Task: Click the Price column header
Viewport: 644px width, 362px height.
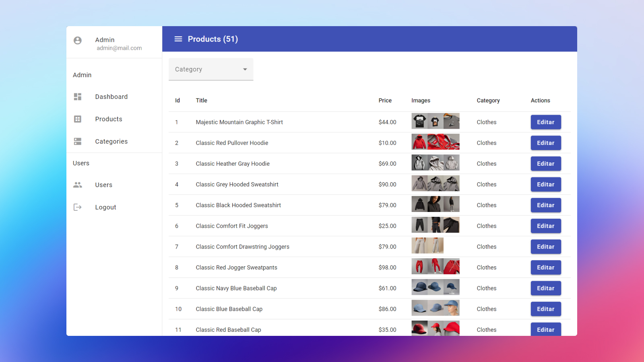Action: (385, 101)
